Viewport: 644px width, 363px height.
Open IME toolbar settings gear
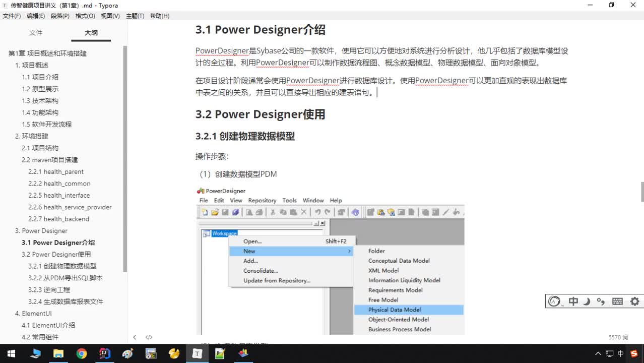635,301
